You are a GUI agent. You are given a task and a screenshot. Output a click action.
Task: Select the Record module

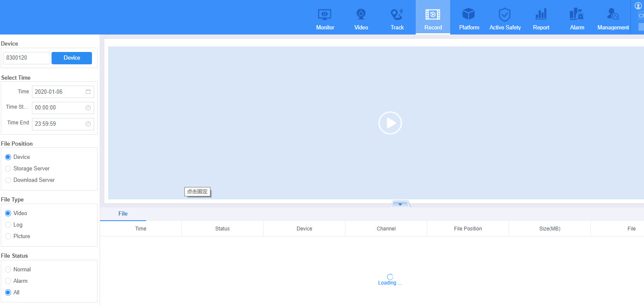tap(433, 17)
